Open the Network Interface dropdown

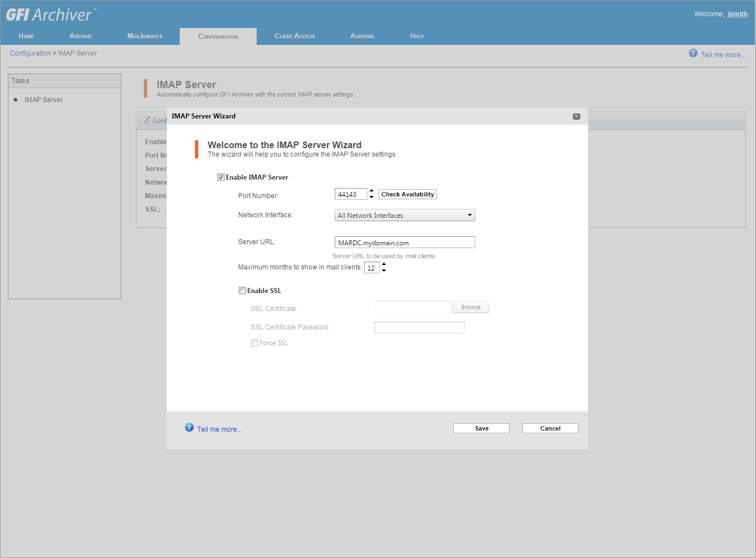click(404, 215)
